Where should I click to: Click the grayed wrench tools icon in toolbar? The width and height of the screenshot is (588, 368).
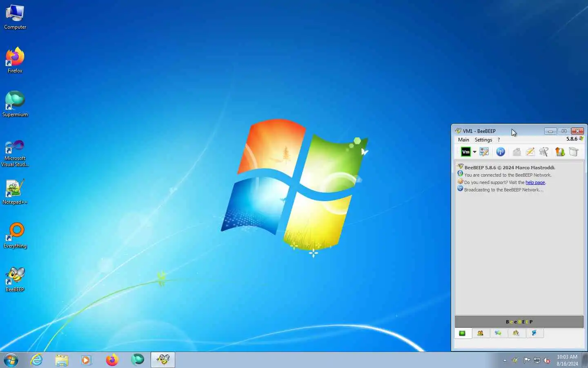(543, 152)
